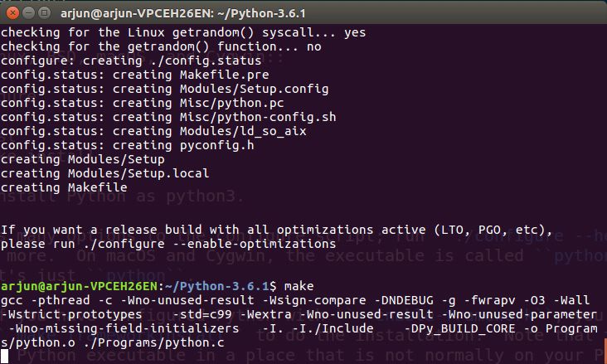The width and height of the screenshot is (607, 364).
Task: Click the prompt 'arjun@arjun-VPCEH26EN'
Action: [79, 286]
